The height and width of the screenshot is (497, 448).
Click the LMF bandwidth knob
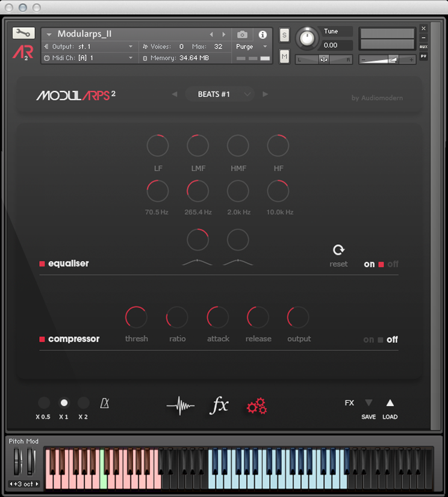click(x=198, y=239)
